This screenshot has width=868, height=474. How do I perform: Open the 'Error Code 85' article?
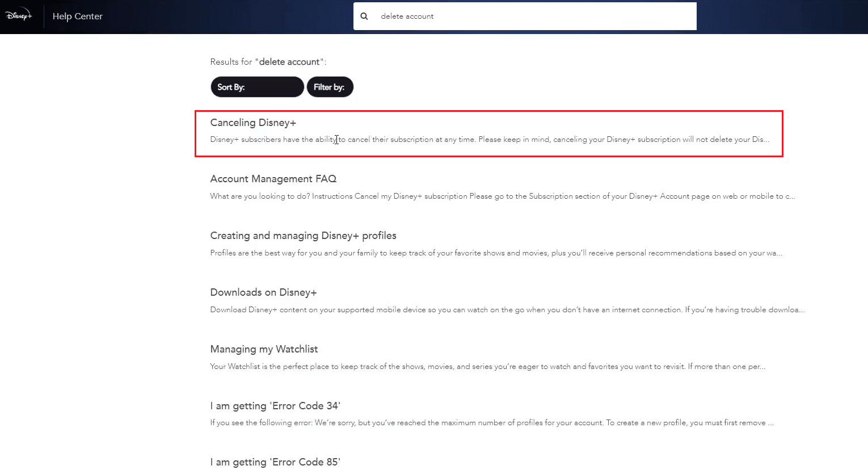(275, 462)
